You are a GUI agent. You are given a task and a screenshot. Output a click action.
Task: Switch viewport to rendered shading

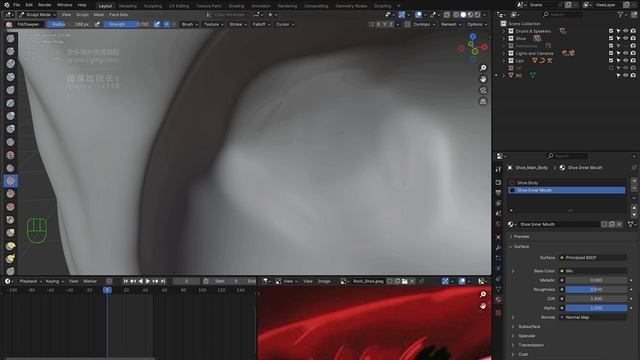point(477,15)
